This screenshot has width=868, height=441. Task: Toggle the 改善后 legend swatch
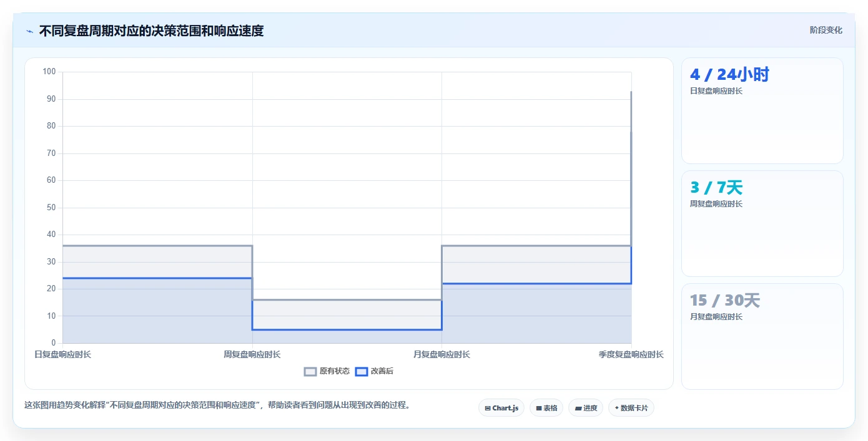point(362,371)
